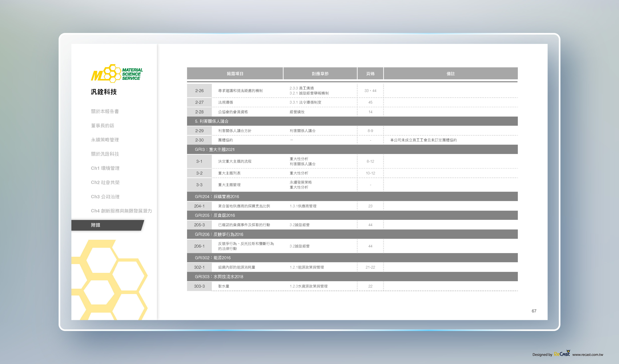619x364 pixels.
Task: Select the 205-3 code cell
Action: (199, 225)
